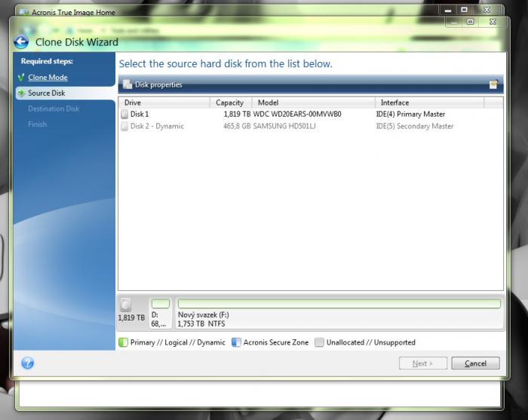The height and width of the screenshot is (420, 528).
Task: Click the Disk properties icon
Action: click(127, 85)
